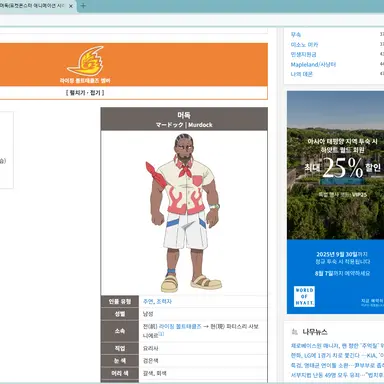Open first 나무뉴스 headline about 제로베이스원

coord(337,346)
